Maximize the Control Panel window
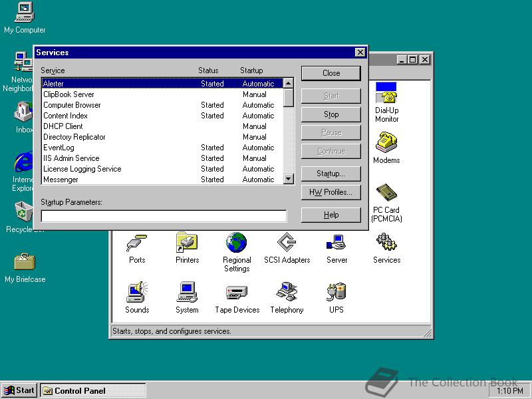 pos(413,60)
